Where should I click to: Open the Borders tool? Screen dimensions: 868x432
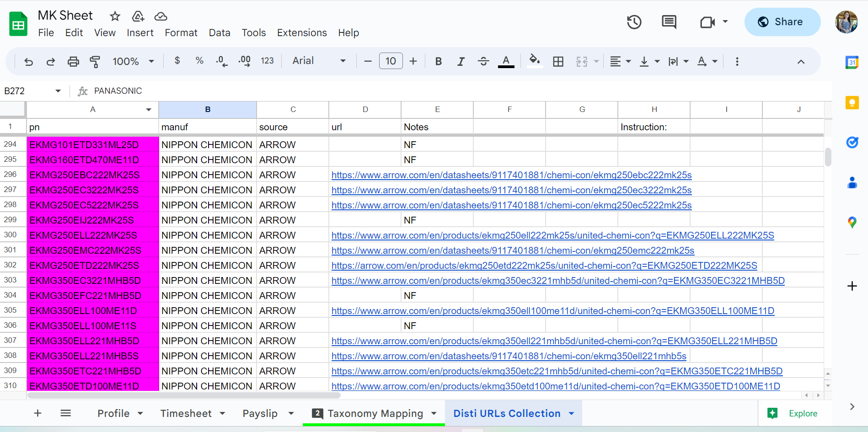[558, 61]
